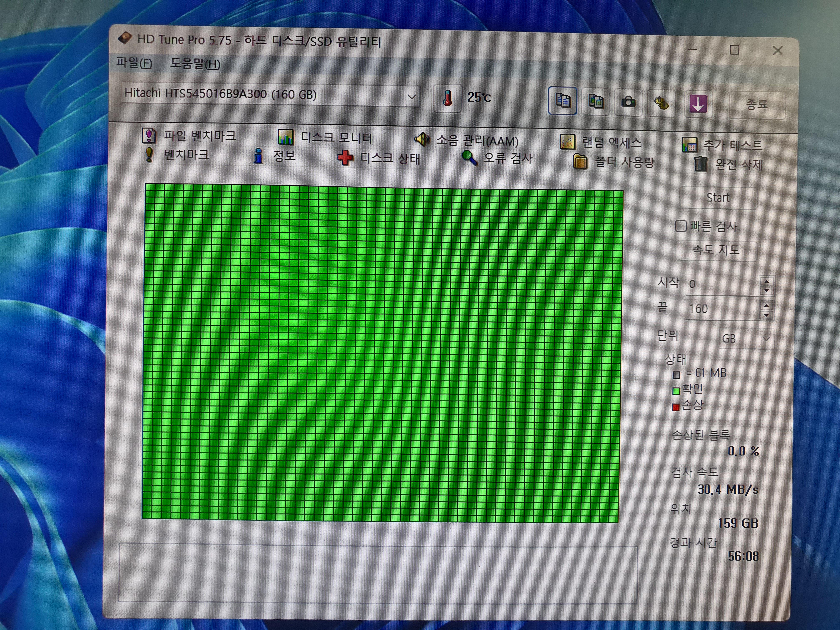
Task: Decrease the 시작 value with down arrow
Action: pyautogui.click(x=767, y=291)
